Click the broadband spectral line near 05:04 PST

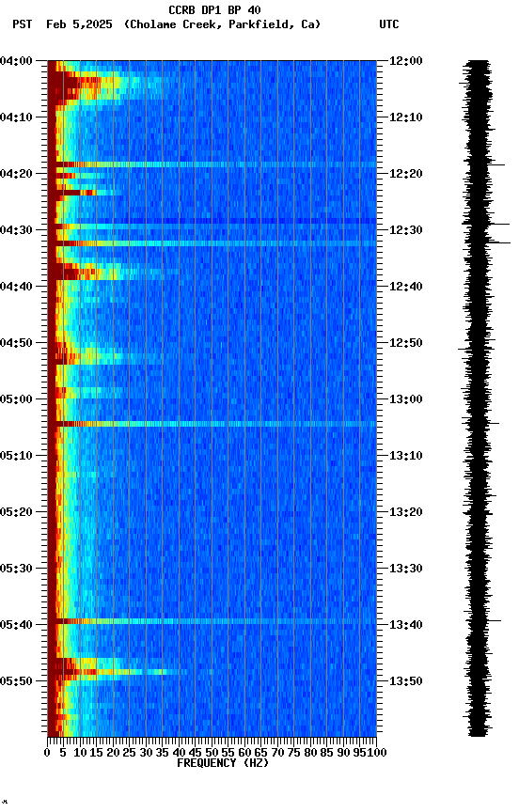pos(212,424)
